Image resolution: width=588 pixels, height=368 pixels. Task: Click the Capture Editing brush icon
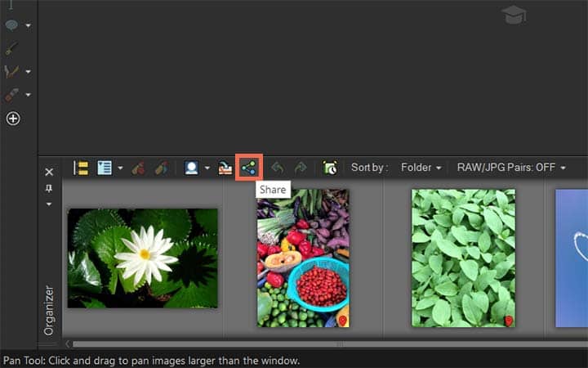click(138, 168)
